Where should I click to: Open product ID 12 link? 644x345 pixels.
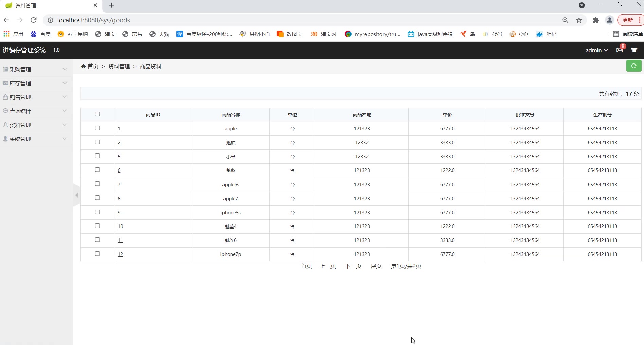tap(120, 254)
